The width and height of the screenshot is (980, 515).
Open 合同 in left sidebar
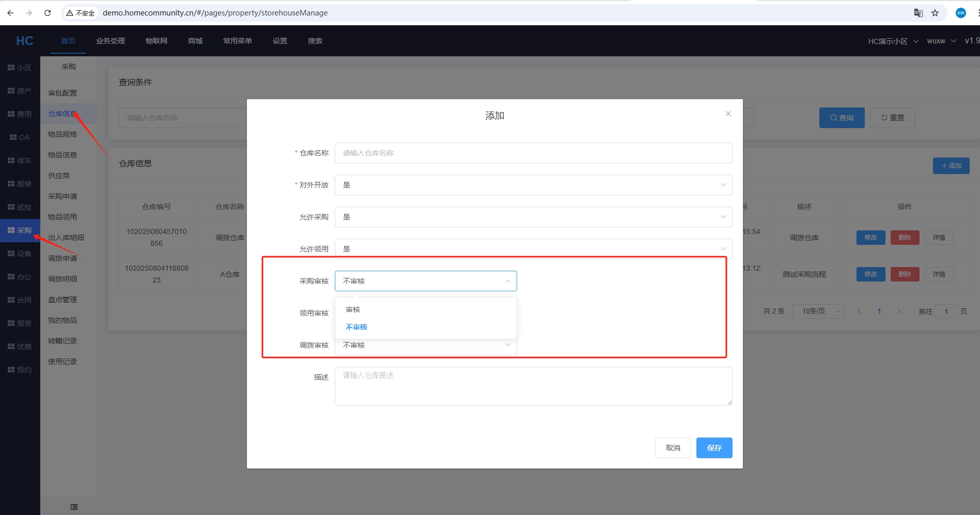click(20, 300)
